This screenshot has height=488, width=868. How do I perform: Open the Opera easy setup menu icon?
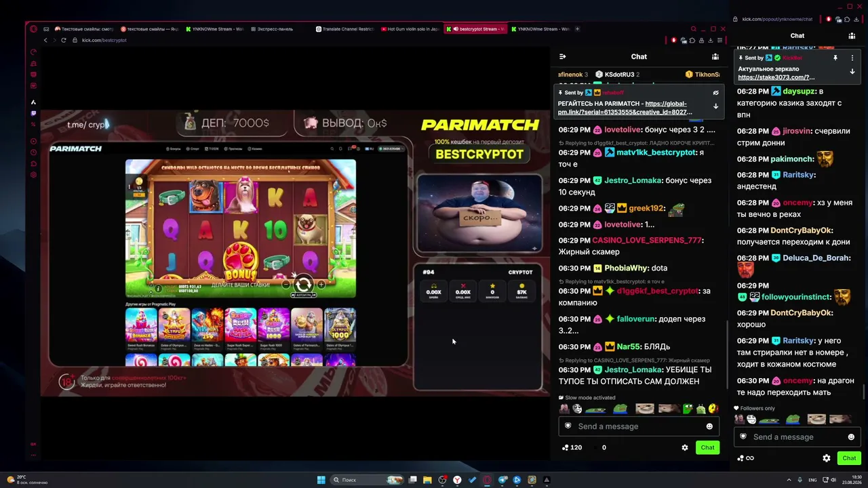click(x=719, y=40)
